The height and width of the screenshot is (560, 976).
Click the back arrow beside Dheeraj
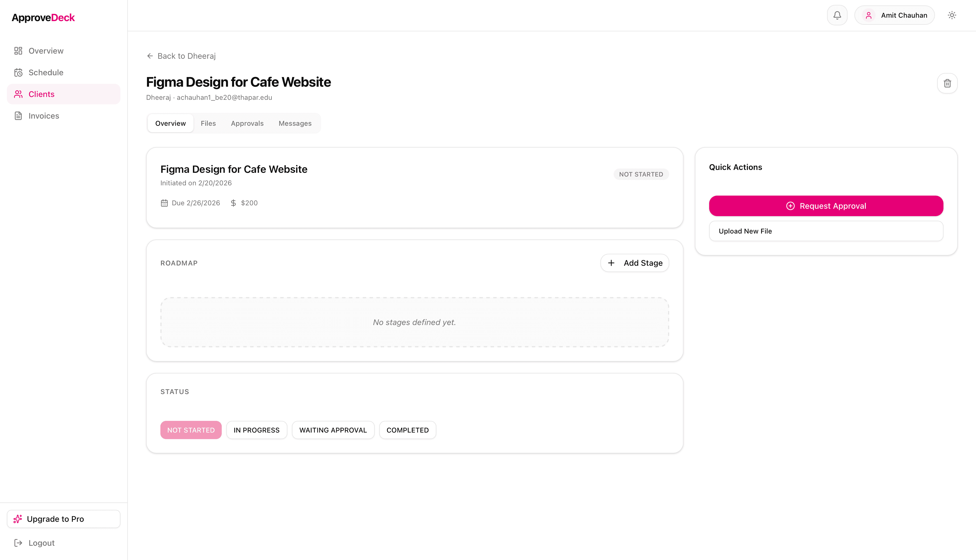pyautogui.click(x=150, y=56)
